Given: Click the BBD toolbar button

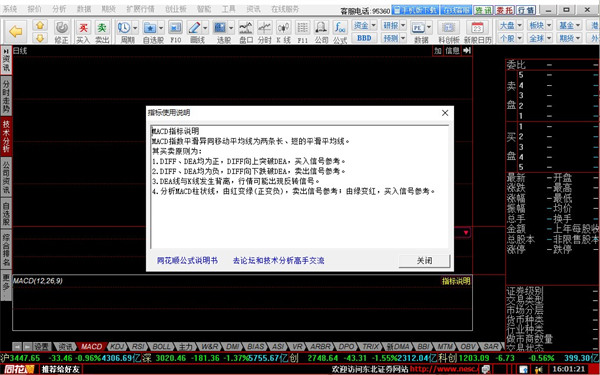Looking at the screenshot, I should tap(364, 38).
